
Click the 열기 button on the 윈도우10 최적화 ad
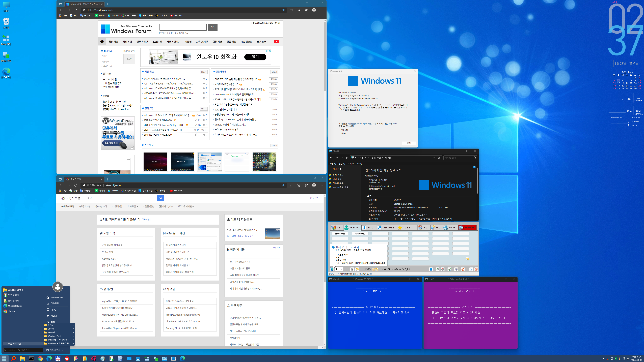pos(255,57)
